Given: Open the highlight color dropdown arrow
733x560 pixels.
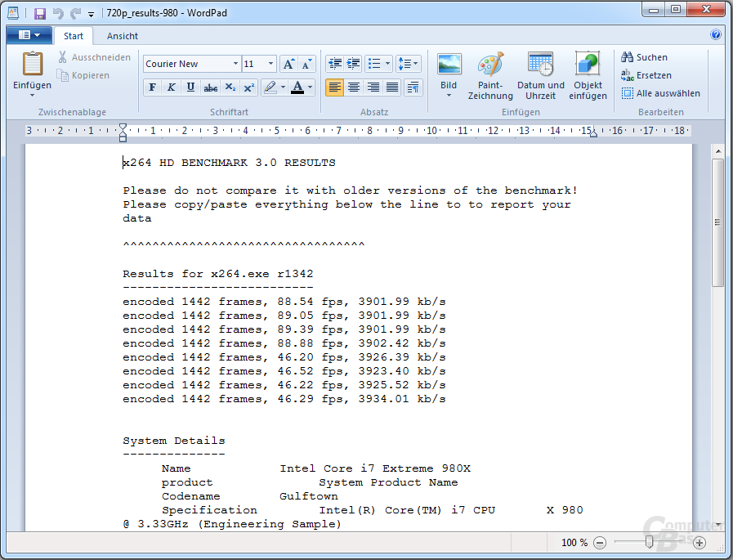Looking at the screenshot, I should pos(283,87).
